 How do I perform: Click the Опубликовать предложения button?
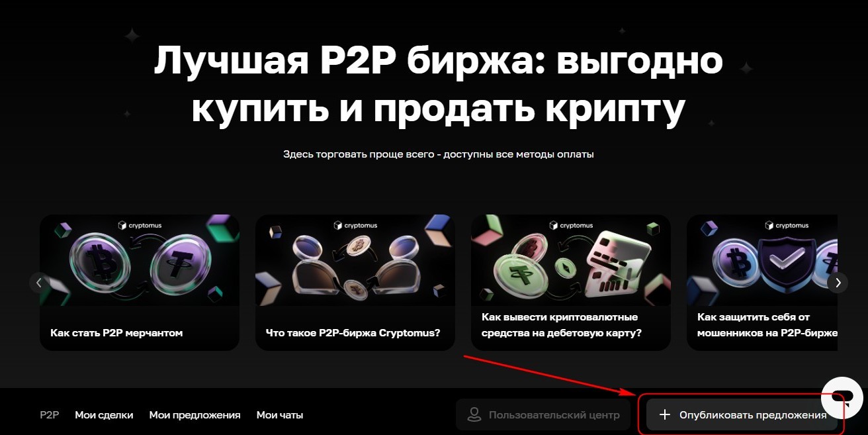coord(742,415)
